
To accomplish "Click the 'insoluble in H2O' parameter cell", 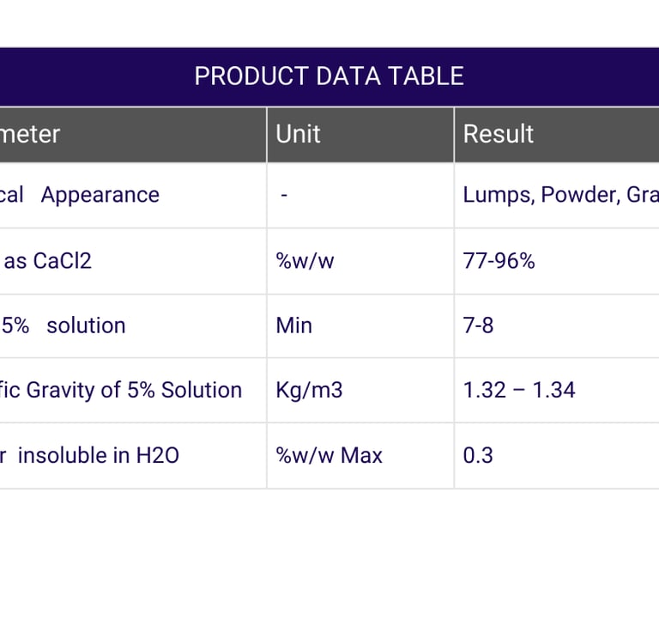I will 91,455.
